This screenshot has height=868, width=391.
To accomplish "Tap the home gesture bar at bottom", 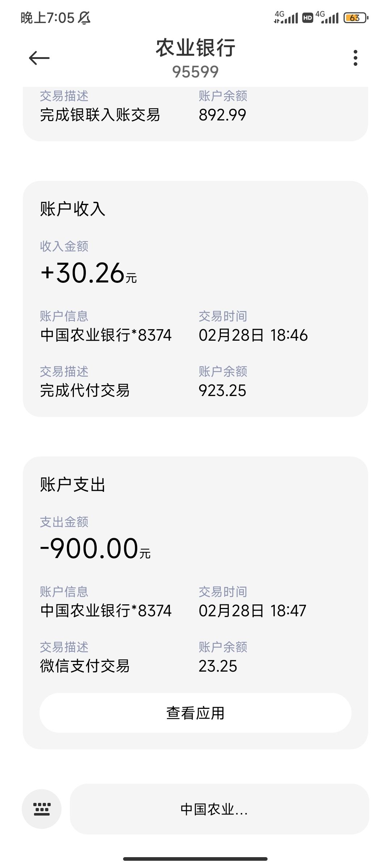I will (x=195, y=859).
